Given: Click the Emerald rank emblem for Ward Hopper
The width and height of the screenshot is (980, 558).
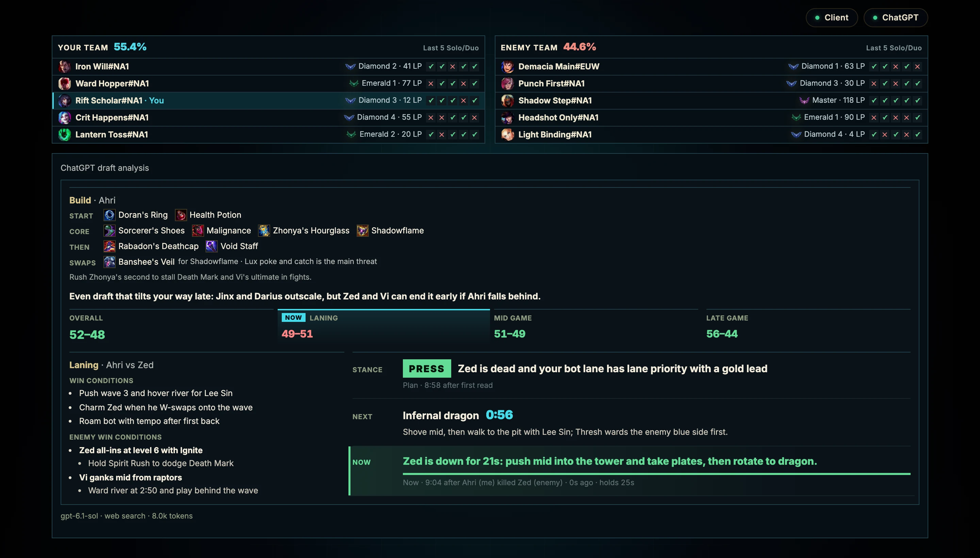Looking at the screenshot, I should pyautogui.click(x=354, y=84).
